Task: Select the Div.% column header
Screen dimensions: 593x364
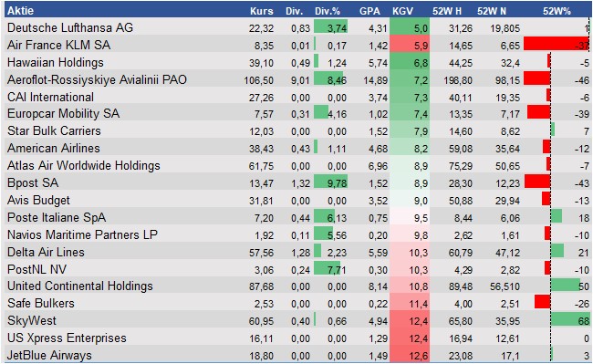Action: 328,11
